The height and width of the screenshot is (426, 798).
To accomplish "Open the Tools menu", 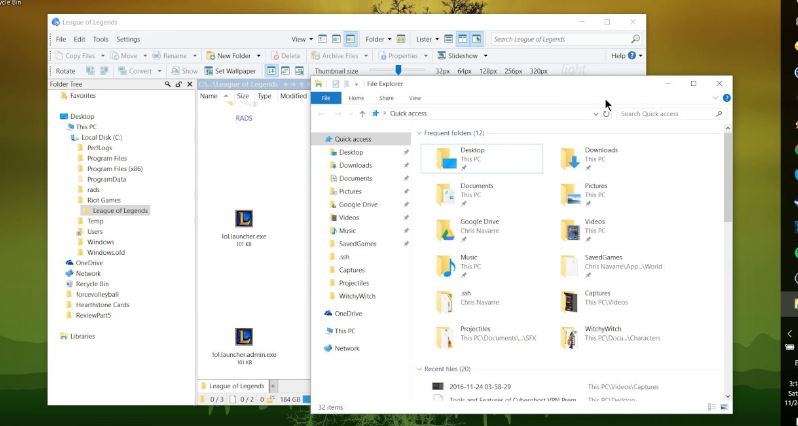I will (x=100, y=39).
